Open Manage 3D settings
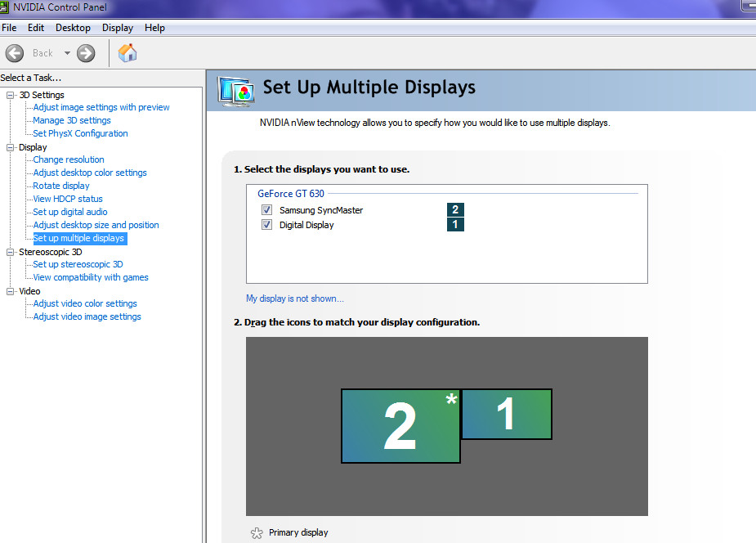 pyautogui.click(x=72, y=120)
